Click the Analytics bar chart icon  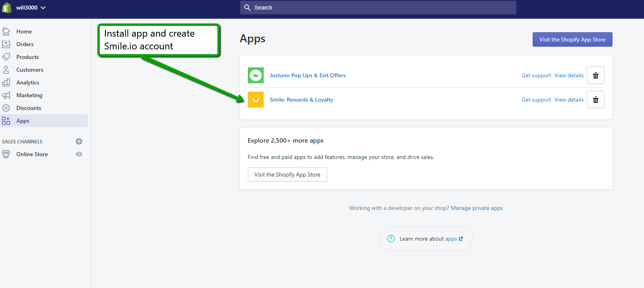6,82
